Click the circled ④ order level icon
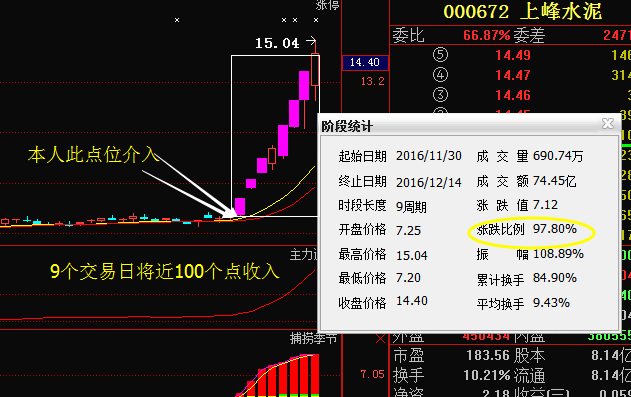This screenshot has width=631, height=397. click(440, 75)
